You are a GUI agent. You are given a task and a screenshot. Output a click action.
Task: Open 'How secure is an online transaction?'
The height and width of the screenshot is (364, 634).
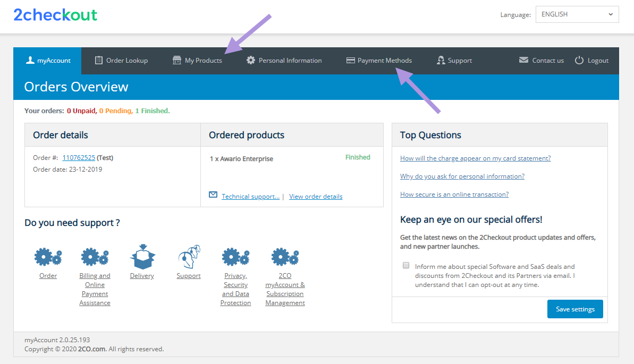tap(454, 194)
